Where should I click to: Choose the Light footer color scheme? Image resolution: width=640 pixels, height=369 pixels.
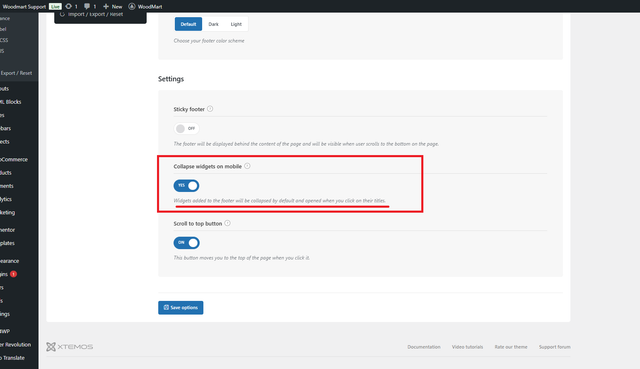pos(236,24)
